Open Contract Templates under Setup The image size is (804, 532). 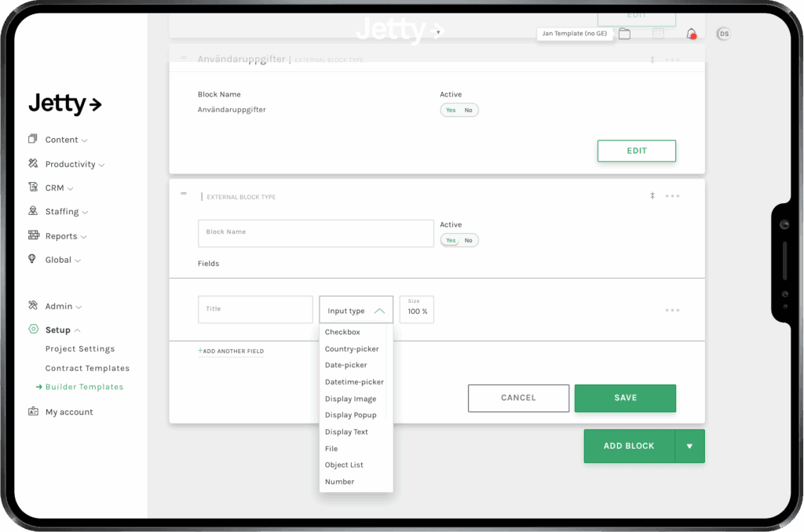[x=87, y=367]
